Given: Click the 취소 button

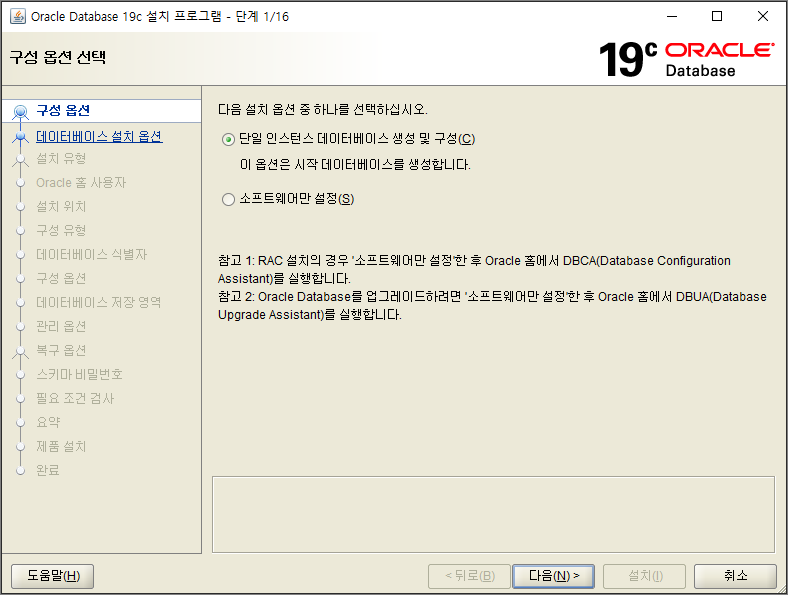Looking at the screenshot, I should (x=735, y=576).
